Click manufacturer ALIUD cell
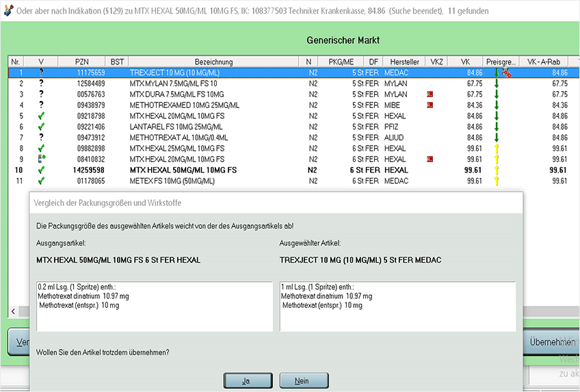580x392 pixels. click(x=393, y=138)
